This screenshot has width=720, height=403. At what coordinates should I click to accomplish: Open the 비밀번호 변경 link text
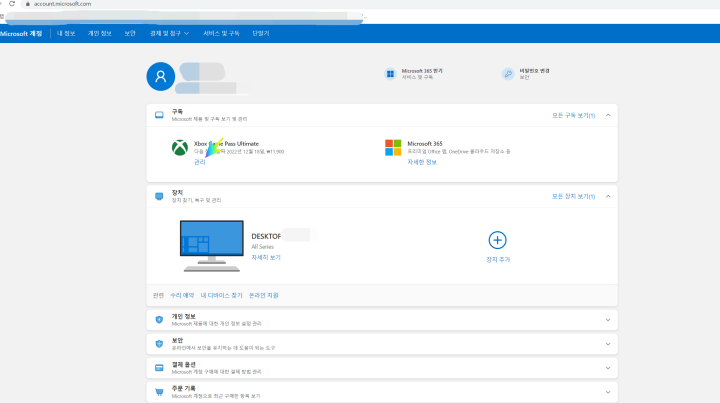[x=534, y=71]
